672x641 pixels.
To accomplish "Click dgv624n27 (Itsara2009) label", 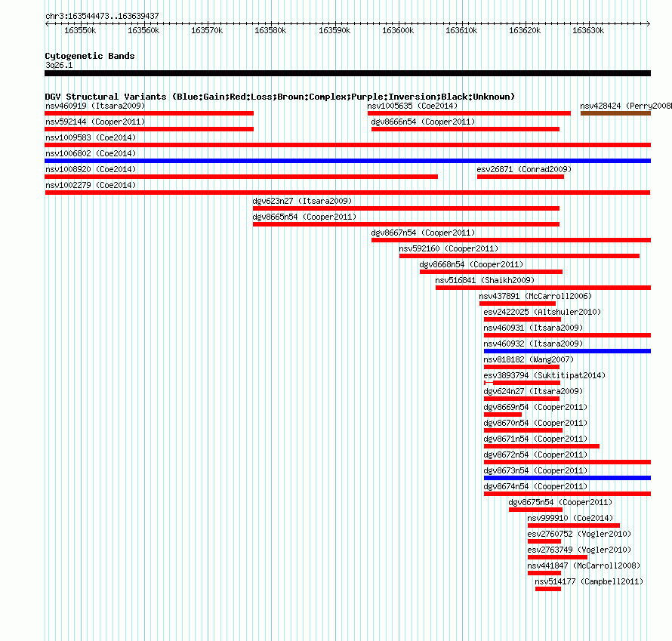I will [533, 391].
